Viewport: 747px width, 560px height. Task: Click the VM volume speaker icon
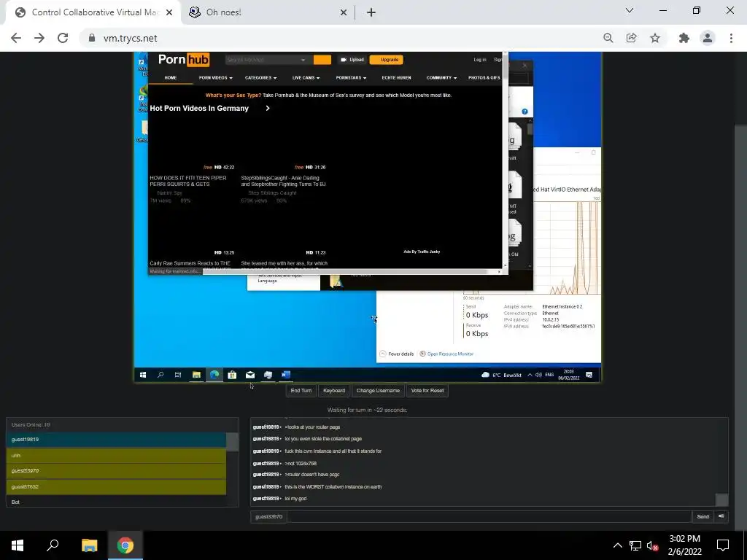pos(539,375)
